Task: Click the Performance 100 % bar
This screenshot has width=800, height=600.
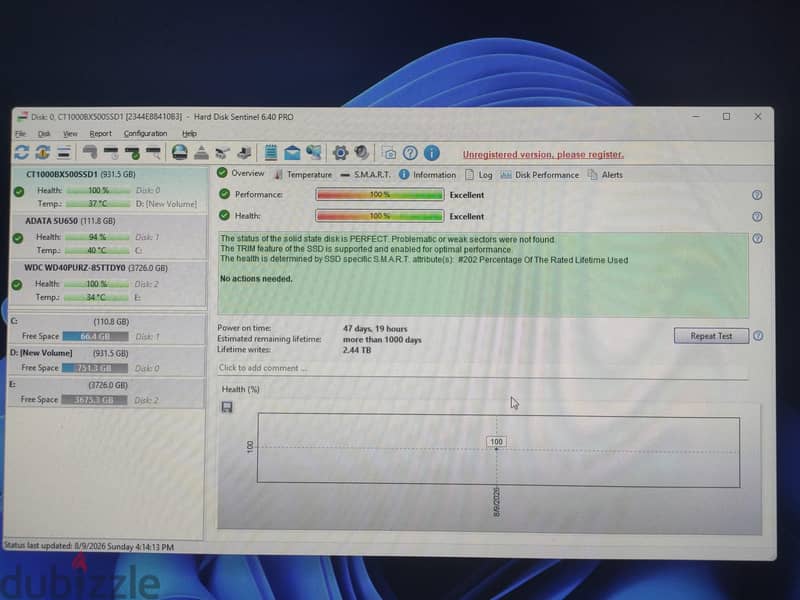Action: pos(380,194)
